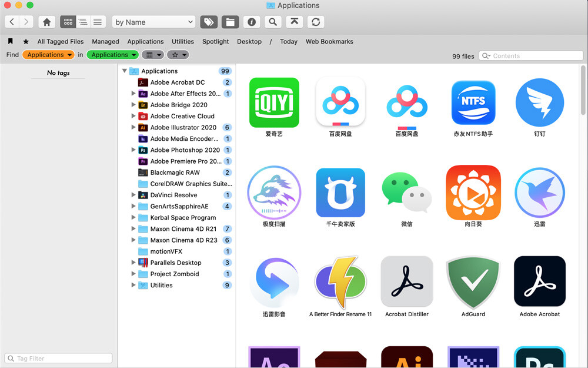The image size is (588, 368).
Task: Select the 向日葵 app icon
Action: [473, 193]
